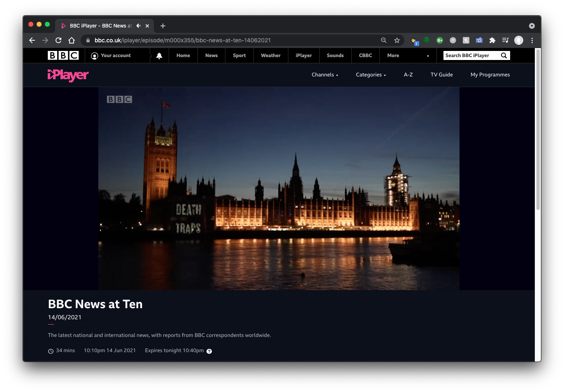Click 'Expires tonight 10:40pm' text

point(174,350)
